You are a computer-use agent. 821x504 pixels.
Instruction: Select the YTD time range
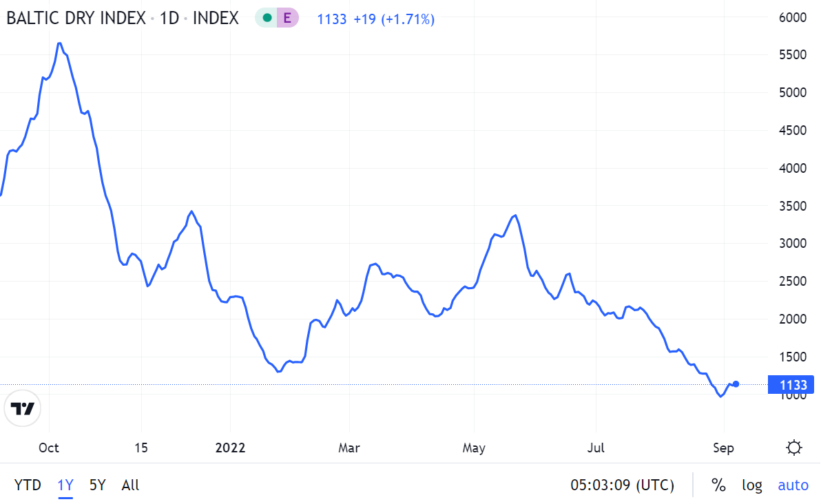click(x=28, y=485)
